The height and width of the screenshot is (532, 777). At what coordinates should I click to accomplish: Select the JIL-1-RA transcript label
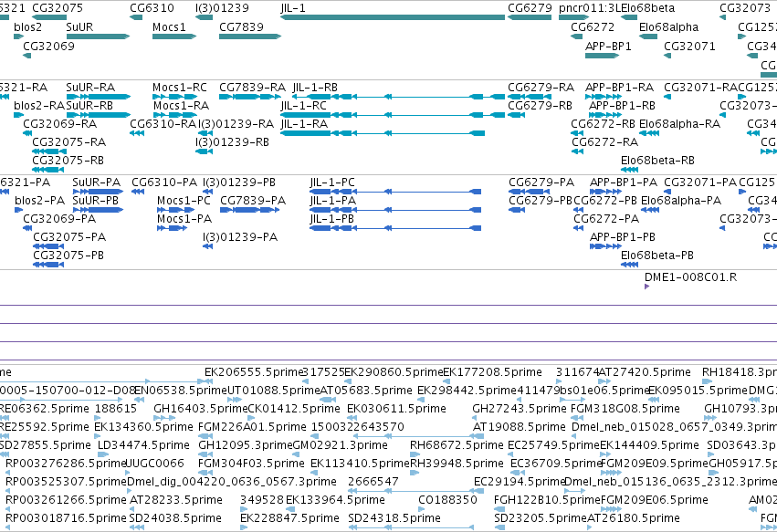click(304, 124)
